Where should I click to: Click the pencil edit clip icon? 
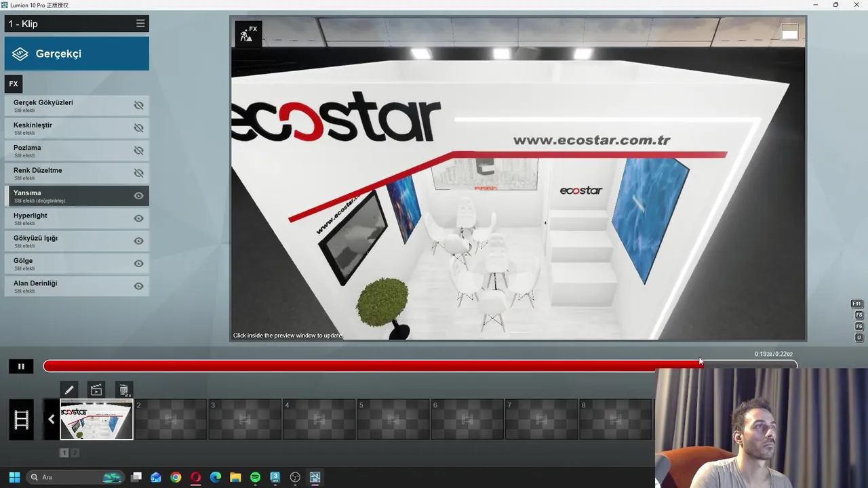tap(68, 390)
